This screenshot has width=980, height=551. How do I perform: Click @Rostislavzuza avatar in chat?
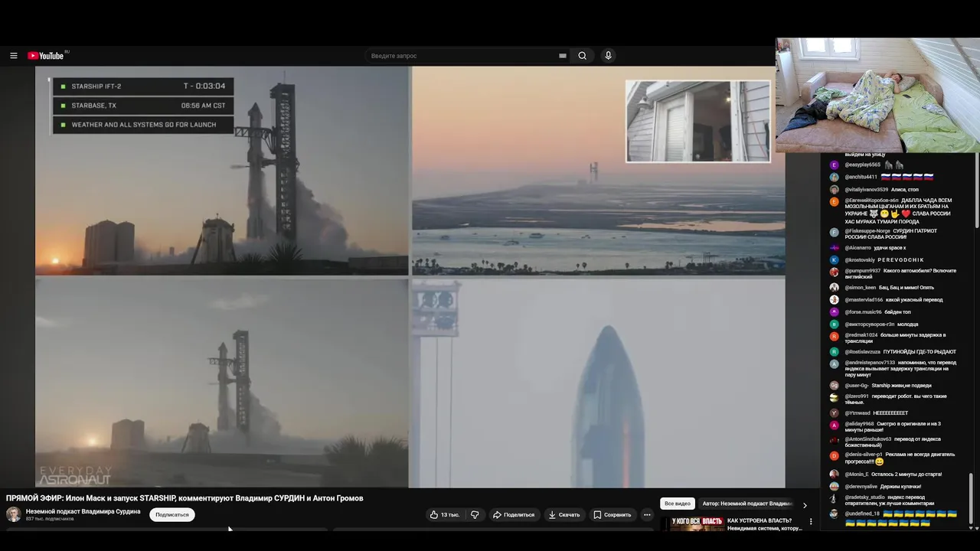(x=835, y=352)
